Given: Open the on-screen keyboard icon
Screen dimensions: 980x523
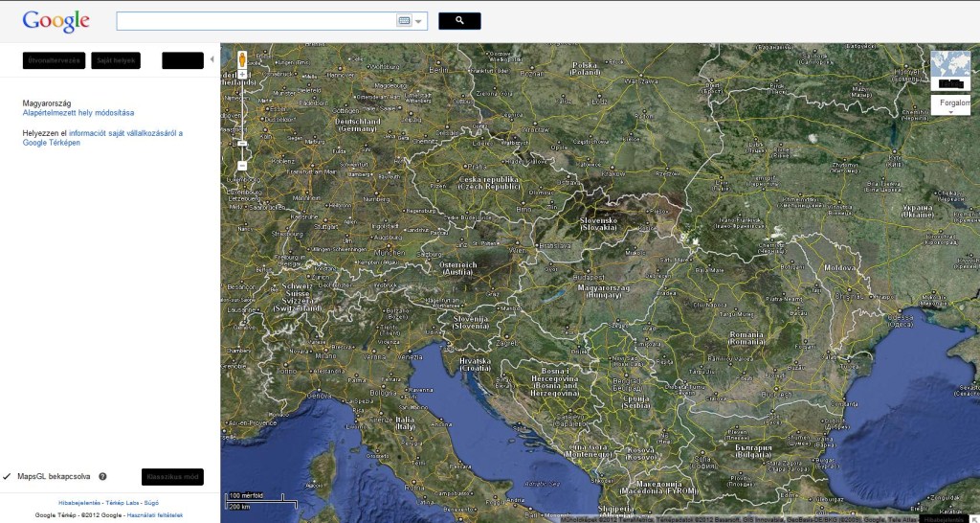Looking at the screenshot, I should [x=404, y=21].
